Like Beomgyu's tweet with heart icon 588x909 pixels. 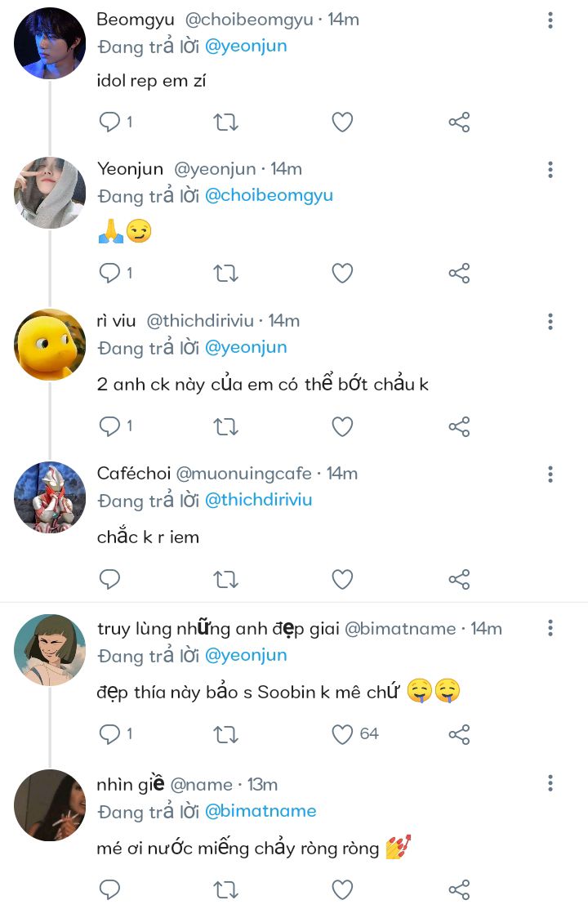click(342, 122)
